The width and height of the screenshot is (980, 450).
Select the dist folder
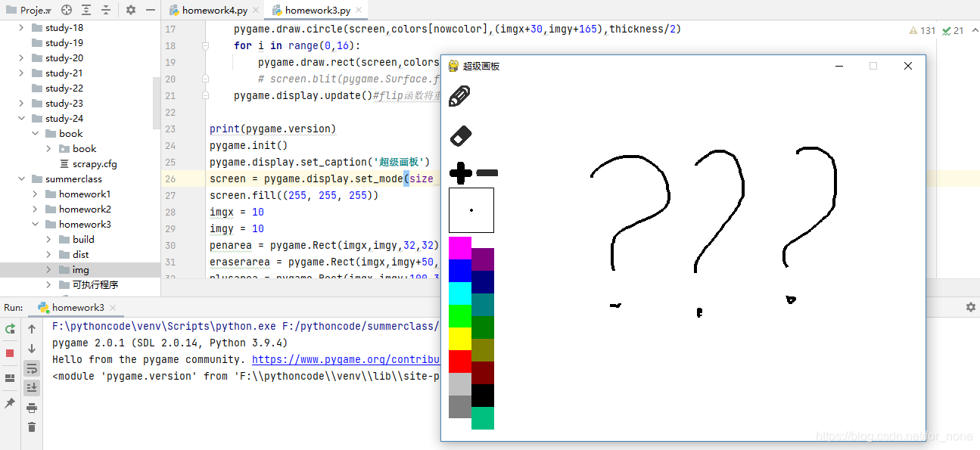coord(80,255)
